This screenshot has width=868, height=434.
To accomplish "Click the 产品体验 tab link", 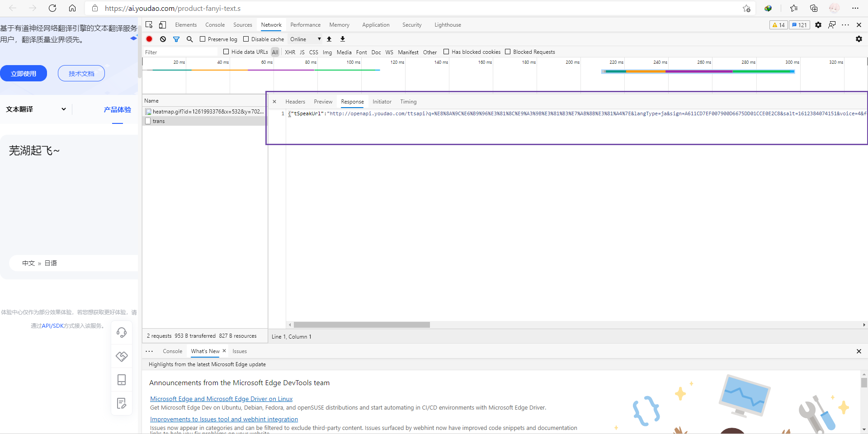I will [118, 109].
